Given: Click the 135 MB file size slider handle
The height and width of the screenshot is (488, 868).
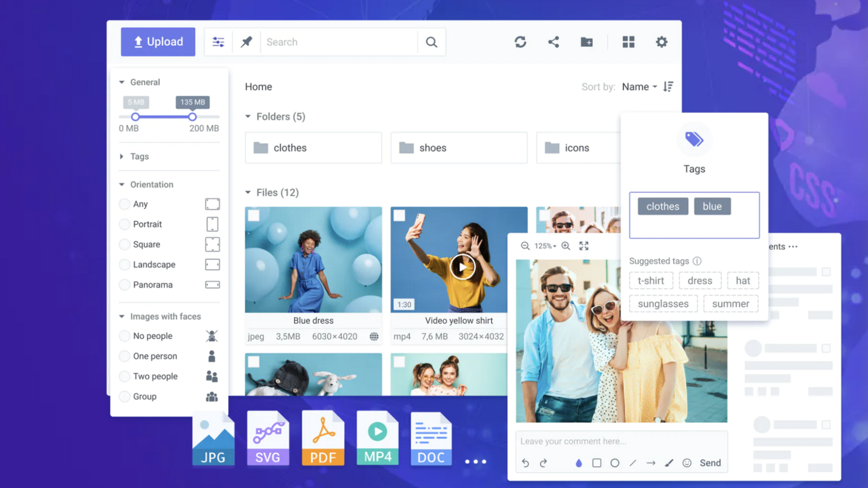Looking at the screenshot, I should 193,117.
